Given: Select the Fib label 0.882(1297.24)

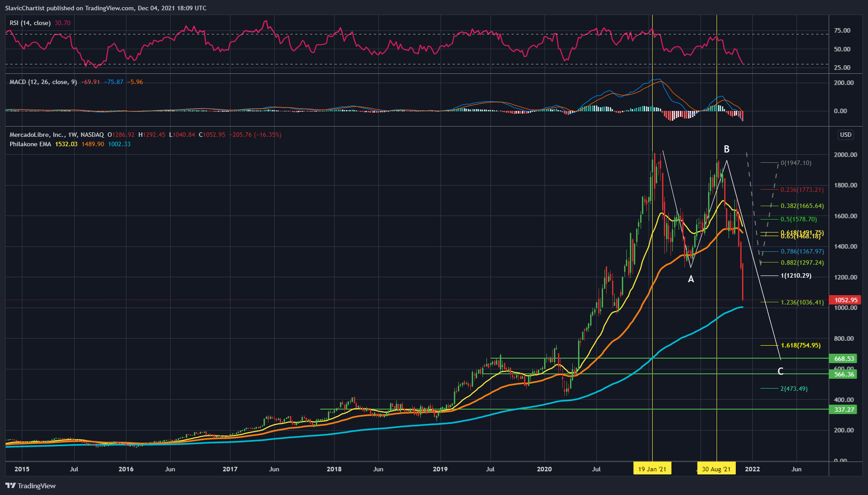Looking at the screenshot, I should coord(802,262).
